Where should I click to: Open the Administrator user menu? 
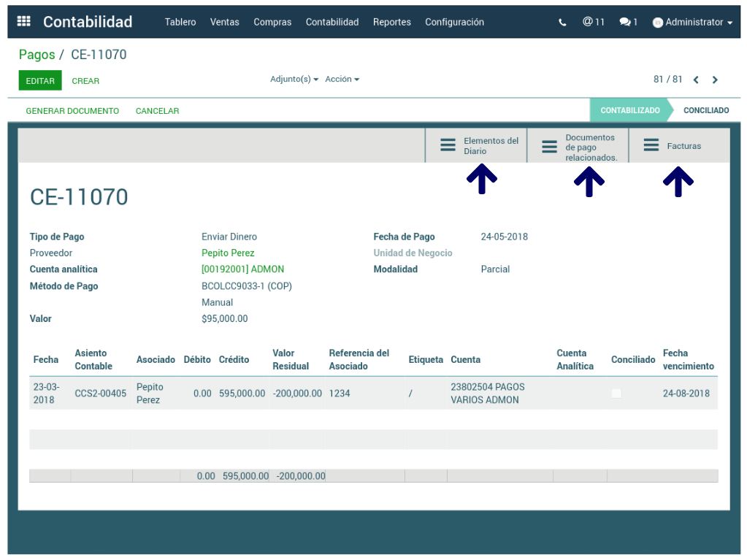(x=692, y=23)
